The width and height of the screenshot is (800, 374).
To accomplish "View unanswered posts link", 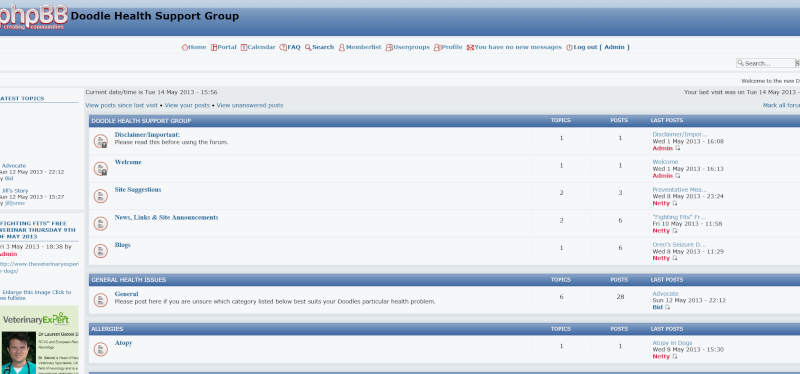I will pos(249,105).
